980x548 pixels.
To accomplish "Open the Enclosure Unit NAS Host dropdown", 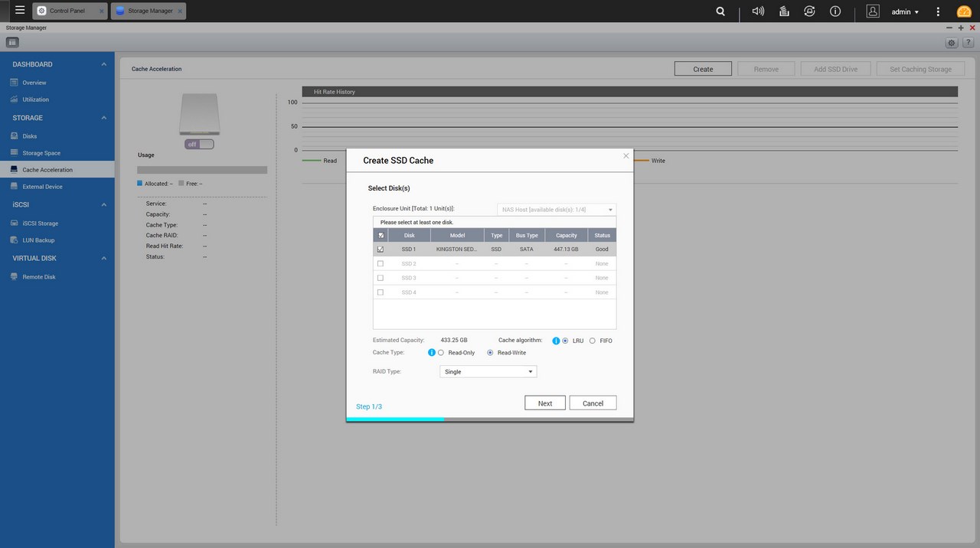I will pos(557,209).
